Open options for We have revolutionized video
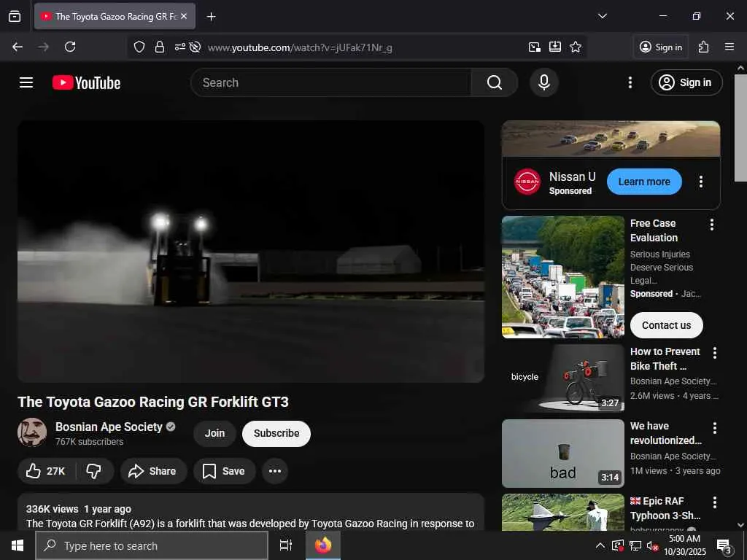This screenshot has width=747, height=560. pos(715,427)
